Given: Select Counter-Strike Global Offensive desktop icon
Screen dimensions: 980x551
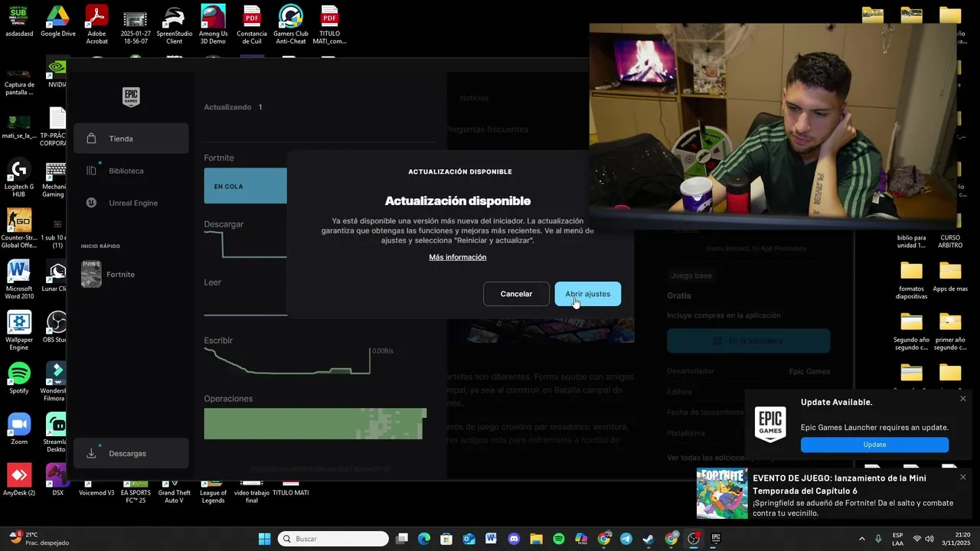Looking at the screenshot, I should coord(19,228).
